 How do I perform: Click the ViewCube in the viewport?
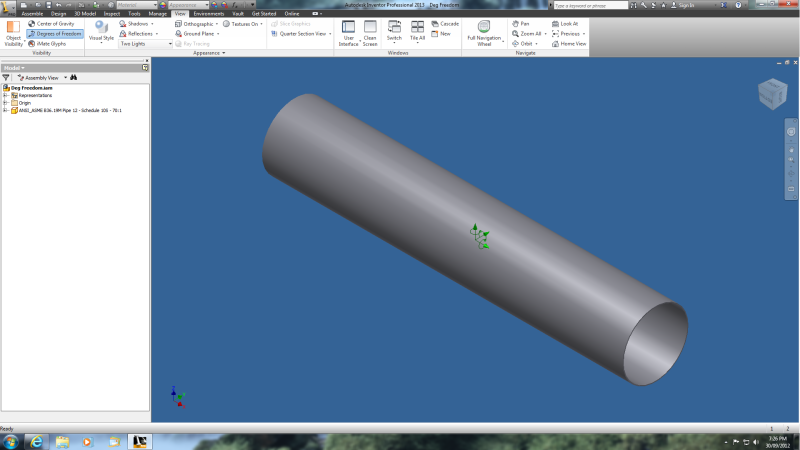(x=772, y=94)
